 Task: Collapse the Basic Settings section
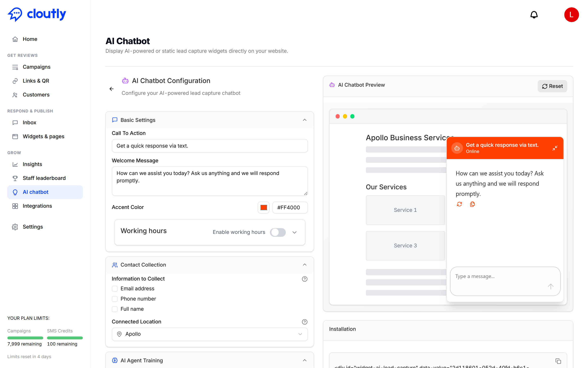[x=304, y=120]
